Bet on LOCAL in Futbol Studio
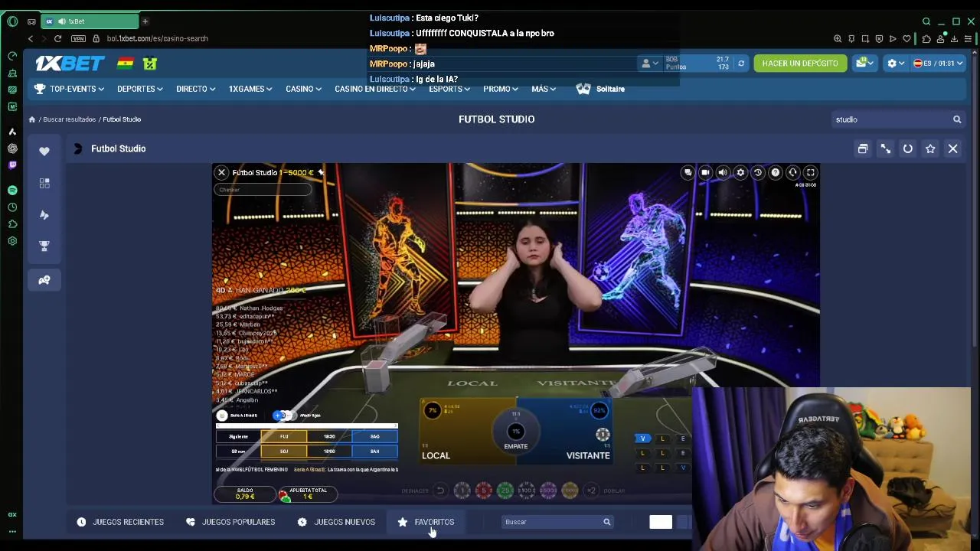The width and height of the screenshot is (980, 551). (x=459, y=432)
